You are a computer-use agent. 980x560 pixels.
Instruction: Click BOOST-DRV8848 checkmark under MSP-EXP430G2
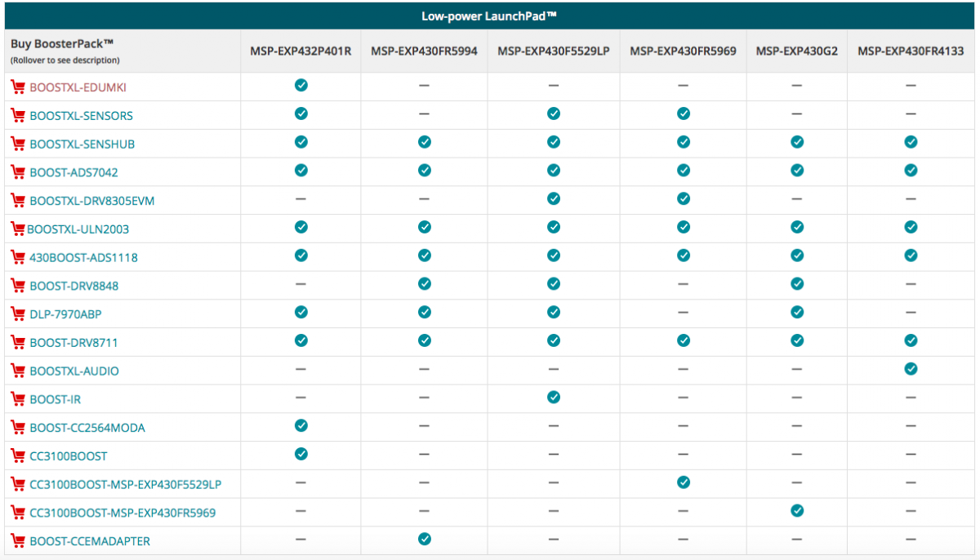[797, 283]
